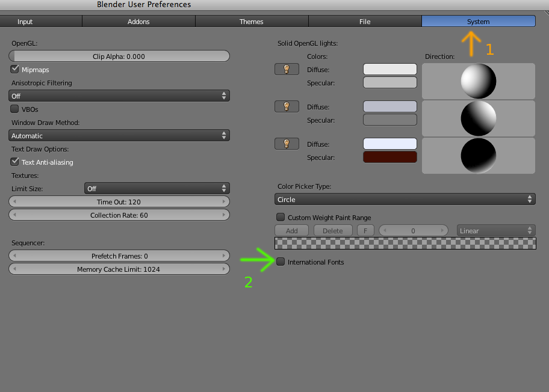
Task: Click the first light direction sphere
Action: click(479, 81)
